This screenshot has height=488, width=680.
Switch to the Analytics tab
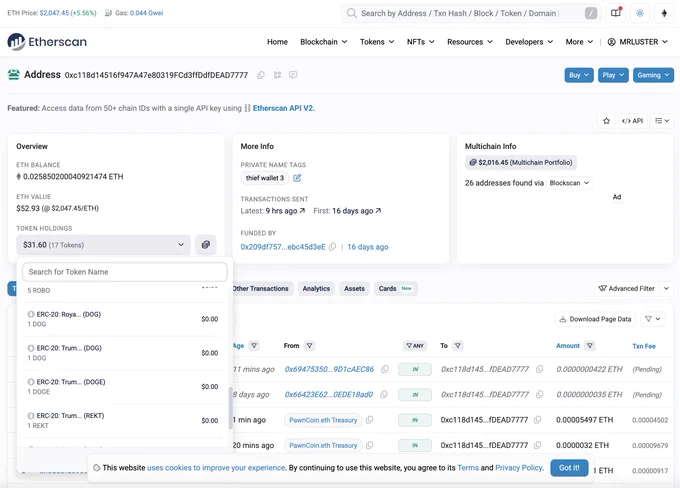316,288
